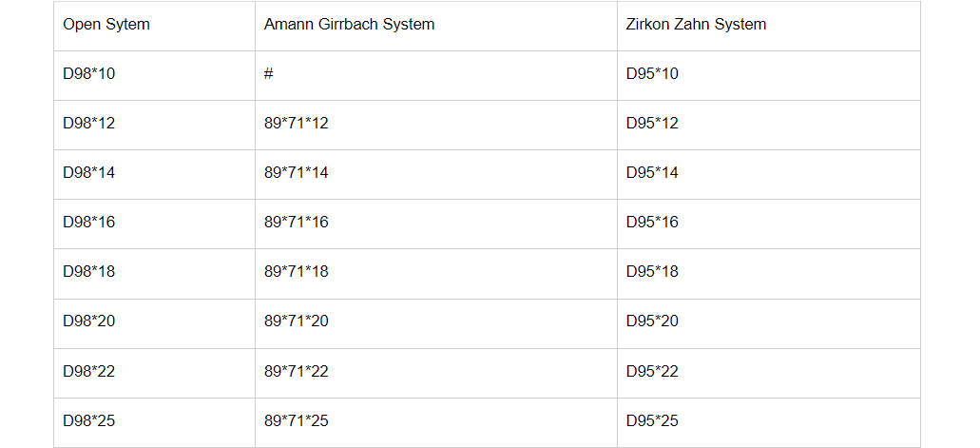Click the 'Zirkon Zahn System' header
This screenshot has height=448, width=980.
pos(696,25)
